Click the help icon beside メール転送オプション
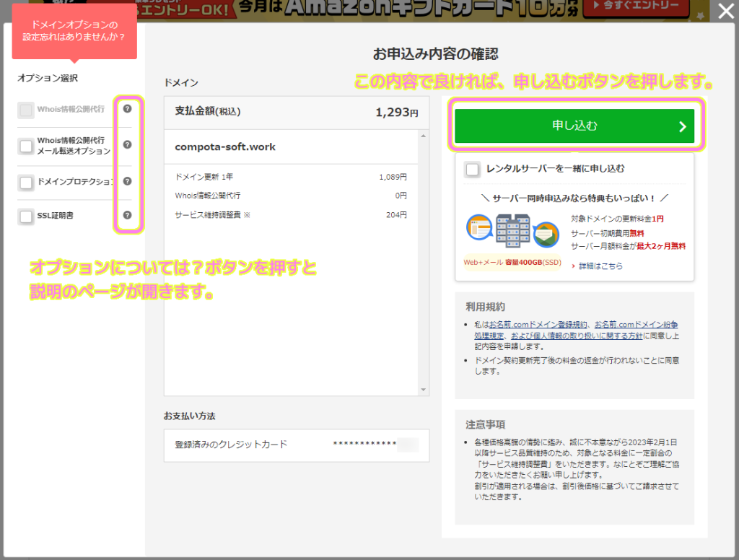Image resolution: width=739 pixels, height=560 pixels. click(x=127, y=144)
